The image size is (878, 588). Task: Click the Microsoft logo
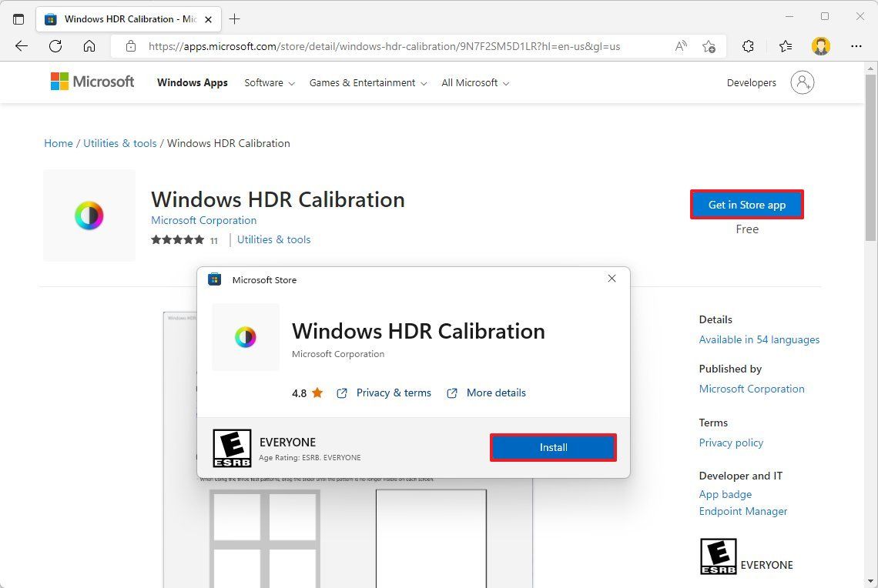point(92,82)
